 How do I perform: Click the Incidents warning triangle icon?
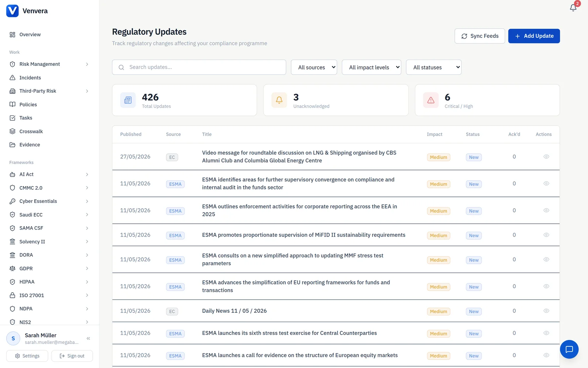tap(12, 78)
